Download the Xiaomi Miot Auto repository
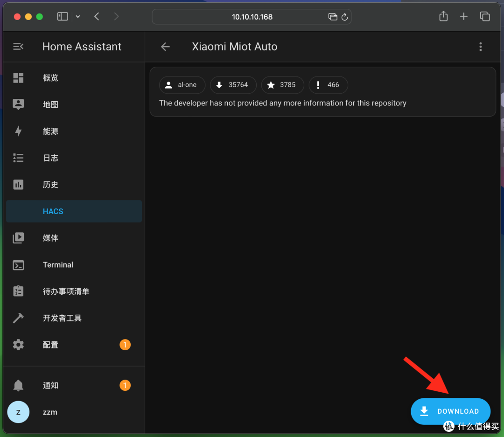This screenshot has width=504, height=437. [450, 411]
